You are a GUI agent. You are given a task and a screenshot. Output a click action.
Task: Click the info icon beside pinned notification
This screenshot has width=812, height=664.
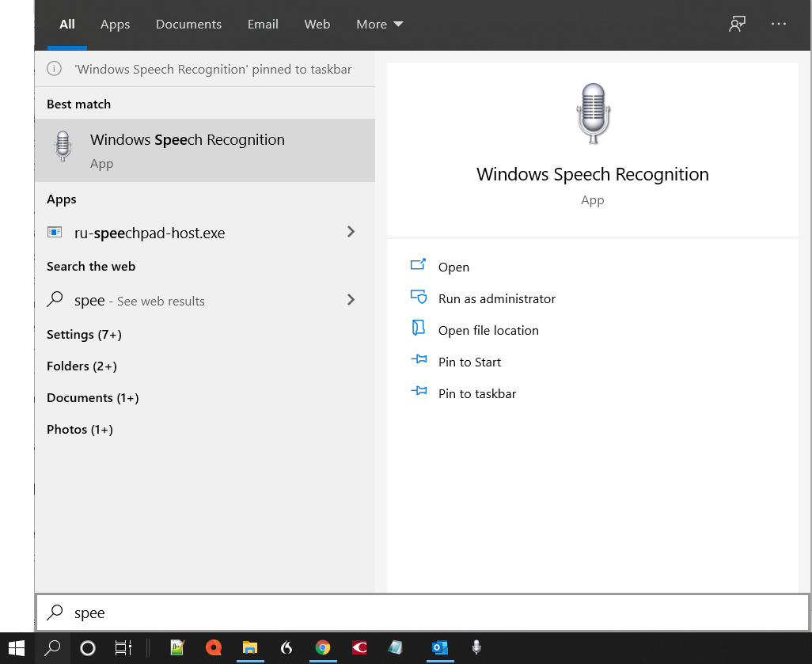point(54,68)
